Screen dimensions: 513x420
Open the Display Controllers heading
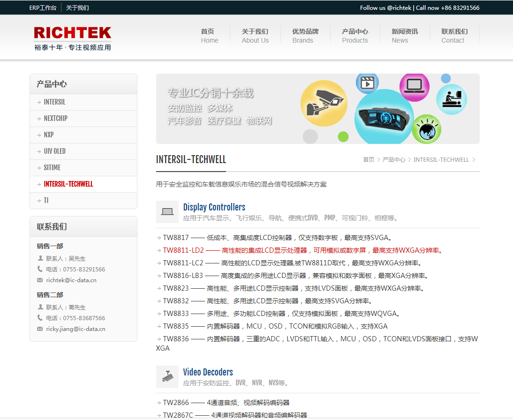214,207
